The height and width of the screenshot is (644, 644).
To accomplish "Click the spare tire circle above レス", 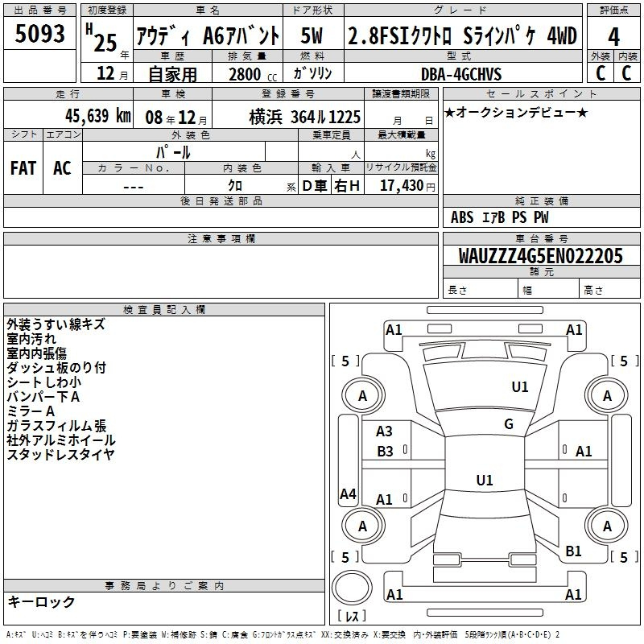I will [x=352, y=588].
